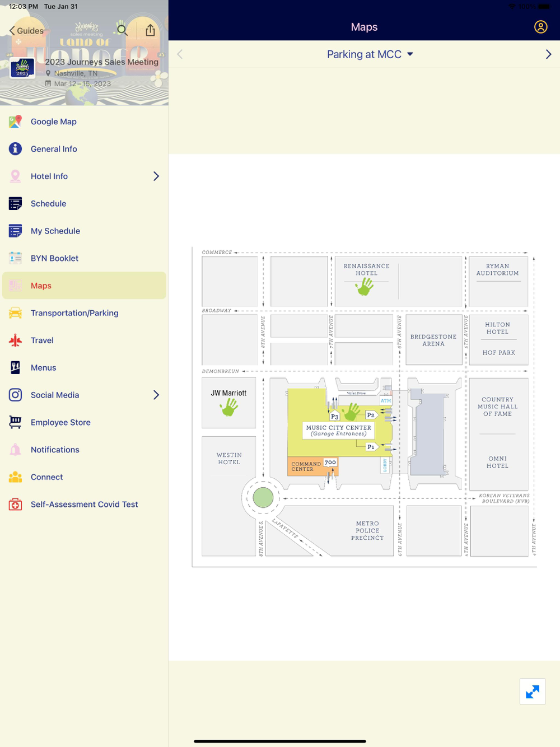Go to previous map with left chevron

[180, 54]
